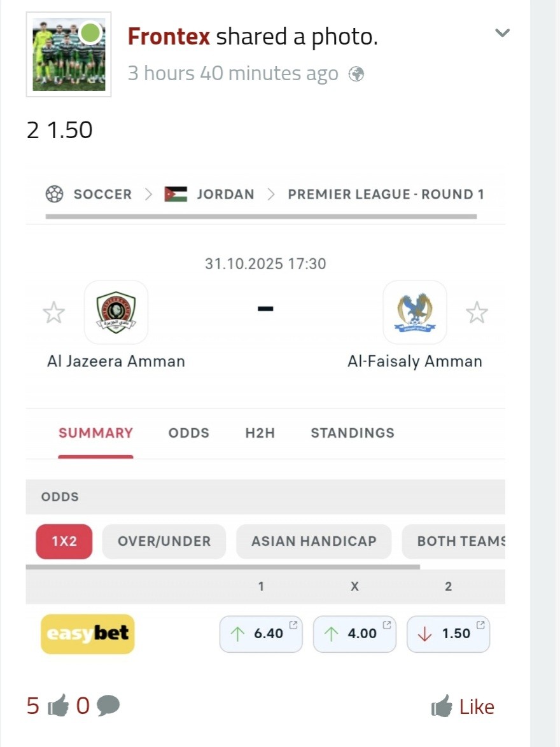The height and width of the screenshot is (747, 560).
Task: Favorite Al Jazeera Amman with star
Action: [x=53, y=312]
